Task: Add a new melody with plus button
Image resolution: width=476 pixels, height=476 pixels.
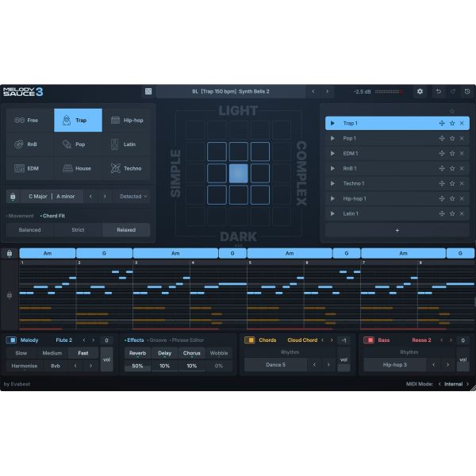Action: pyautogui.click(x=397, y=230)
